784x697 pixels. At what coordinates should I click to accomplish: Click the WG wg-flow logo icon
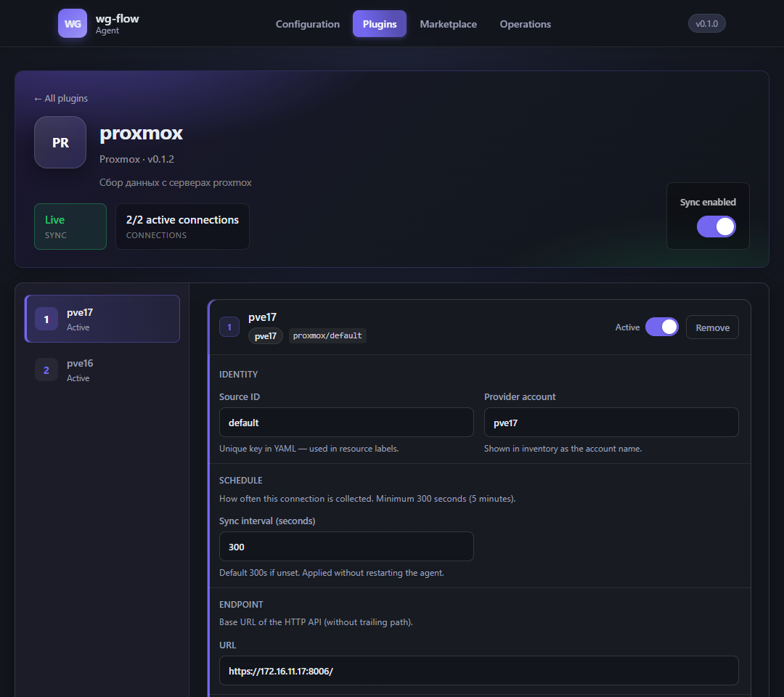[73, 23]
